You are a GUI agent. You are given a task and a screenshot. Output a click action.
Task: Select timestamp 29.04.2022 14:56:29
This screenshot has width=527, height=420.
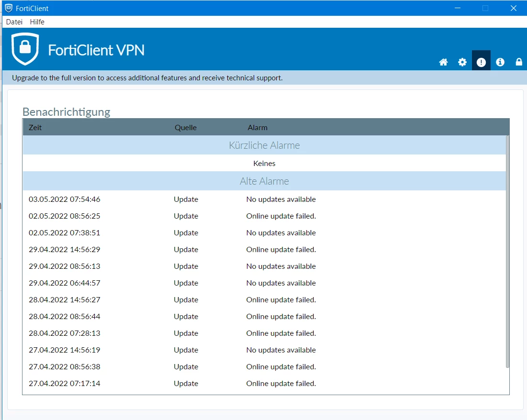tap(65, 250)
